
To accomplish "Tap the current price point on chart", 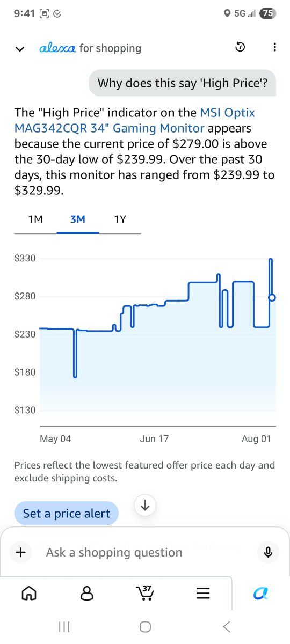I will 272,297.
